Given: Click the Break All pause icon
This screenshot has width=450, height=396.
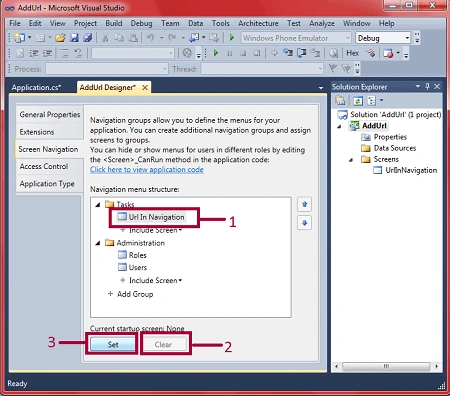Looking at the screenshot, I should (x=230, y=53).
